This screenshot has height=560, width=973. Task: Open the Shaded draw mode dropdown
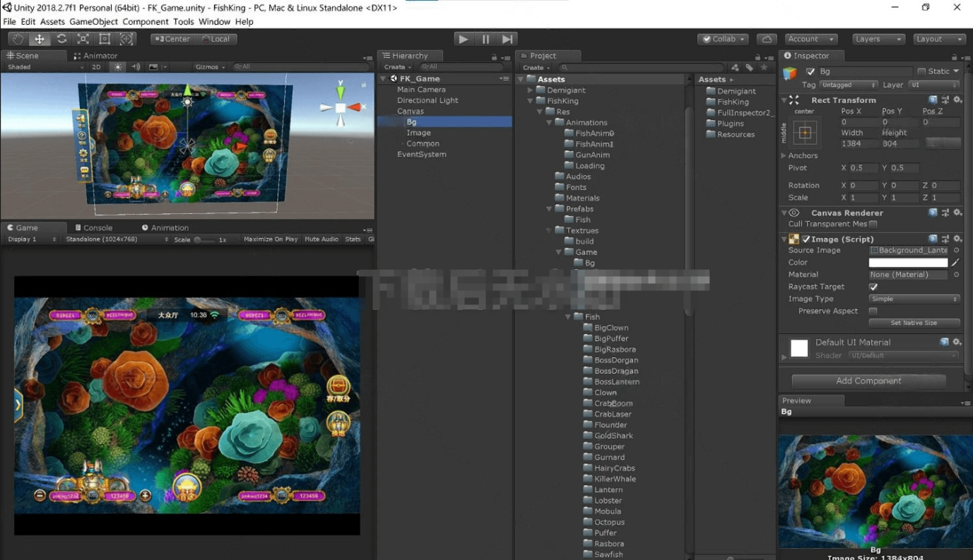point(45,67)
